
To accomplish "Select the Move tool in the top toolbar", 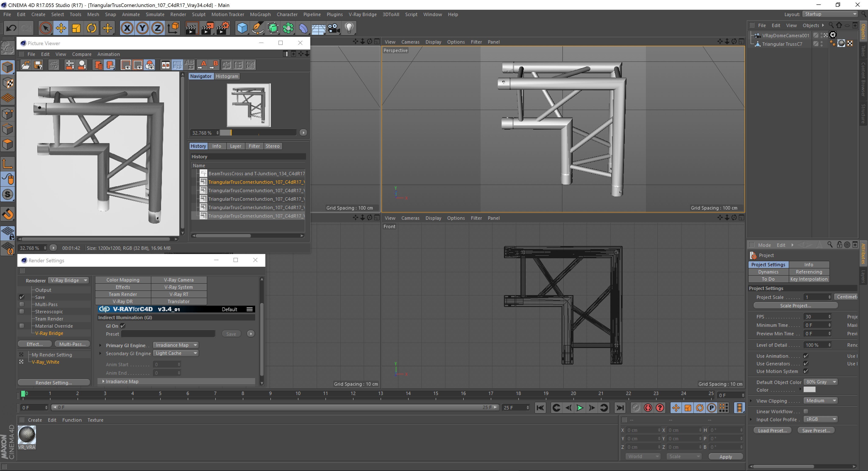I will click(61, 28).
